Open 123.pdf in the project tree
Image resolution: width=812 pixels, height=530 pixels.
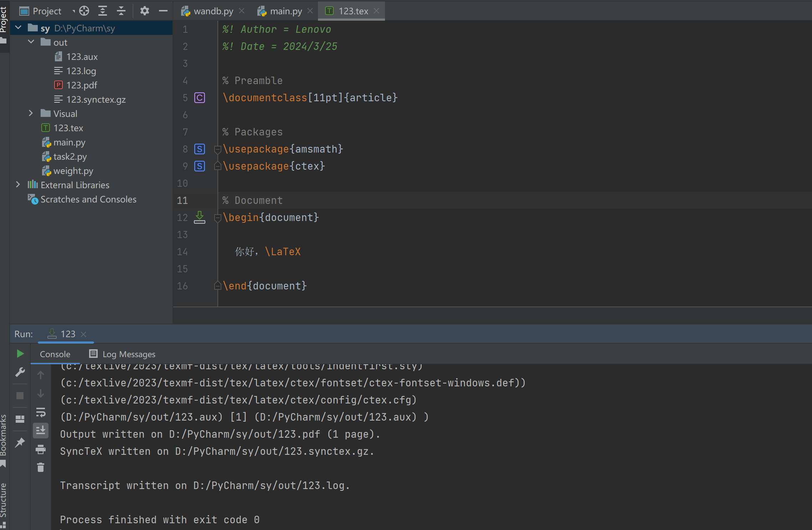[82, 85]
